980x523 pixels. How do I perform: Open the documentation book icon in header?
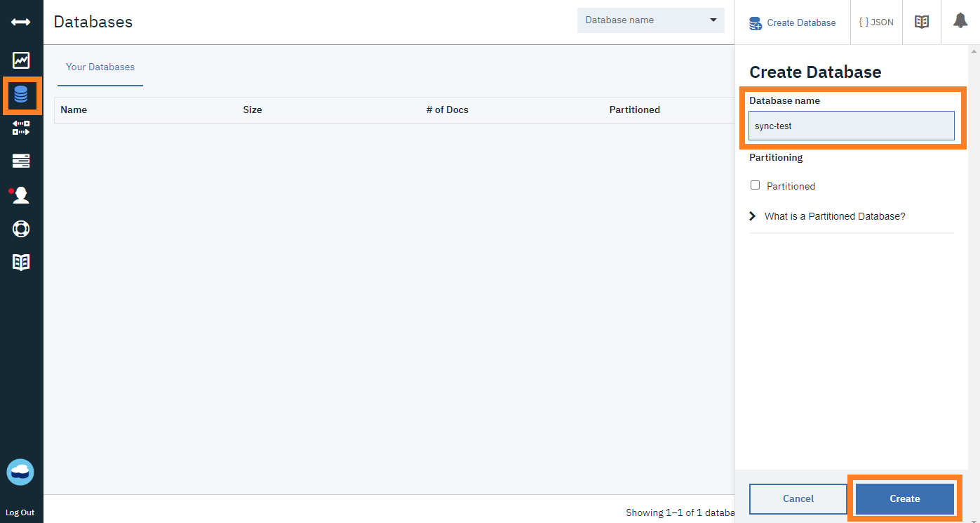922,22
